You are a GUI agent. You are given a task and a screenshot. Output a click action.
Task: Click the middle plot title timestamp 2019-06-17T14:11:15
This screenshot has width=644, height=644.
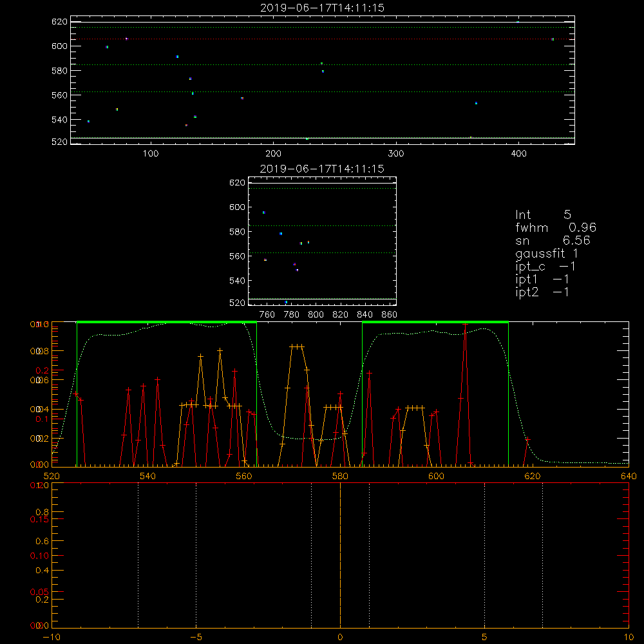323,169
